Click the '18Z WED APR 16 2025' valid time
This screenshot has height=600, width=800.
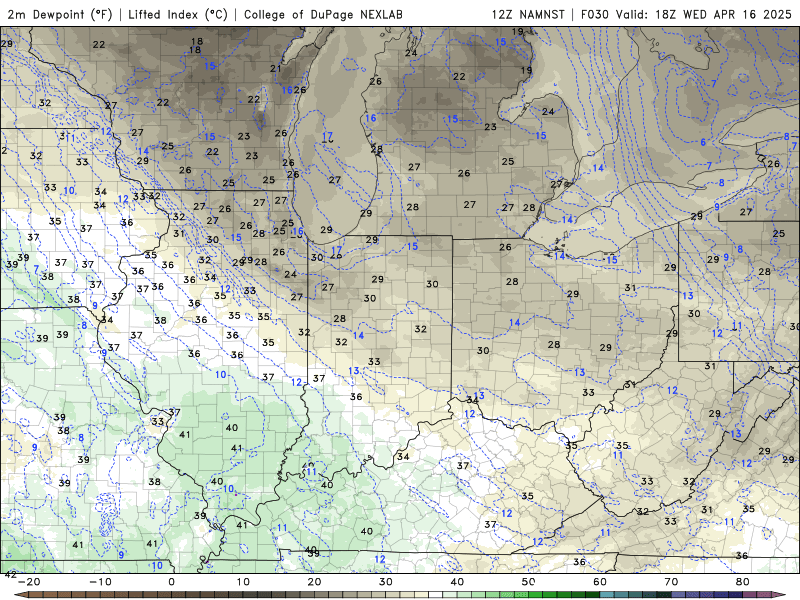[723, 14]
